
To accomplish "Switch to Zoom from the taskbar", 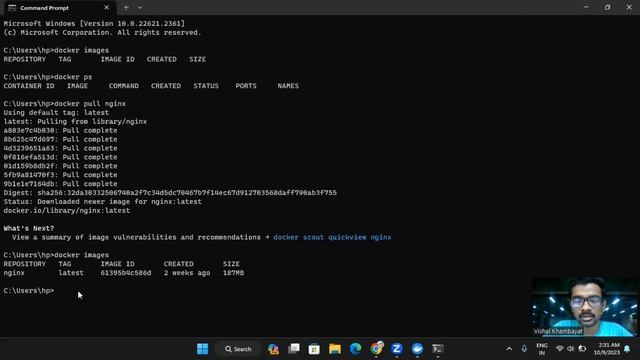I will [x=396, y=349].
